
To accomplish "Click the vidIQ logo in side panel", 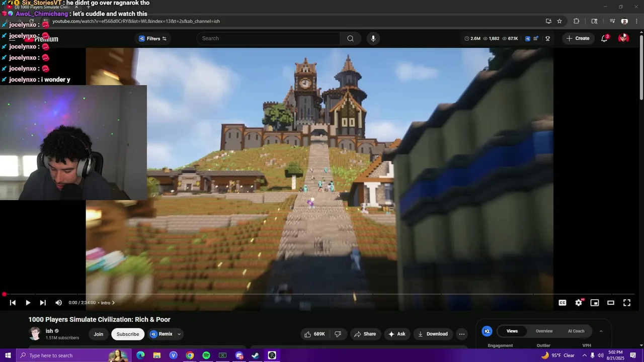I will (487, 331).
